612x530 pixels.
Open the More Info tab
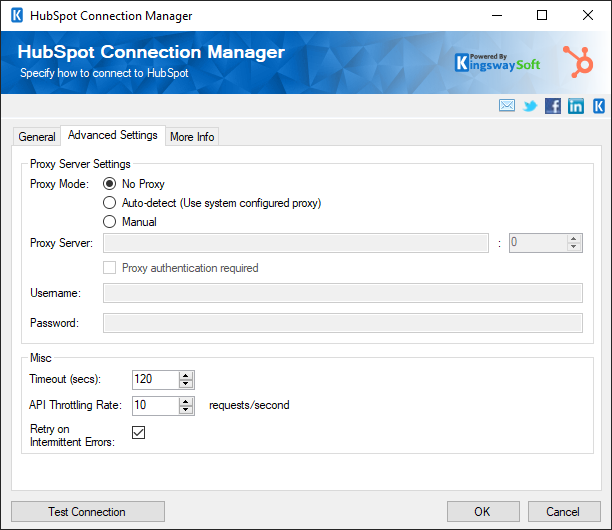[x=192, y=137]
